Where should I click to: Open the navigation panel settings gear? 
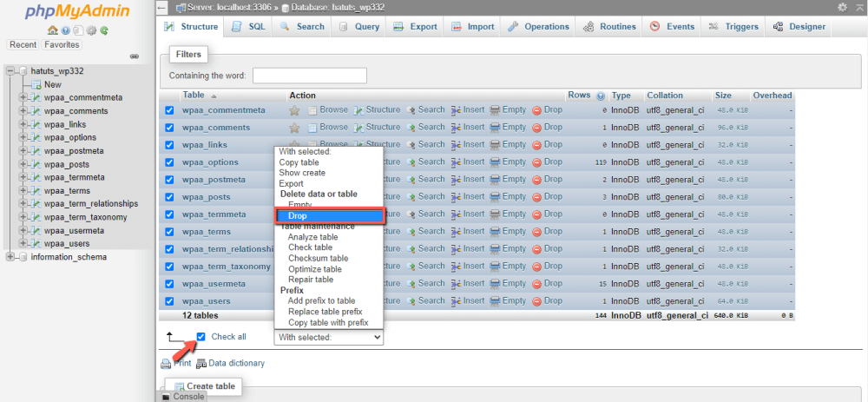point(91,30)
